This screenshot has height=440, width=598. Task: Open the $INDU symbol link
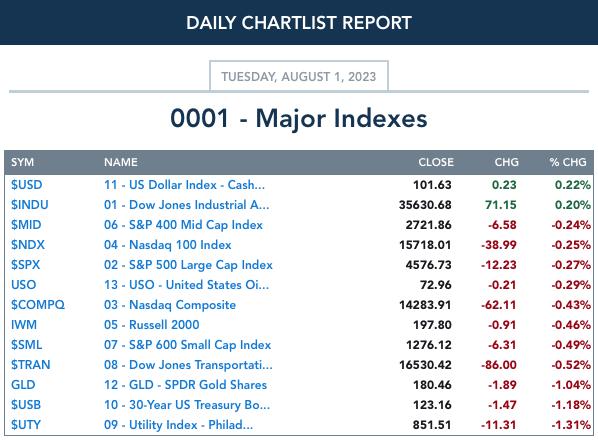pos(29,205)
